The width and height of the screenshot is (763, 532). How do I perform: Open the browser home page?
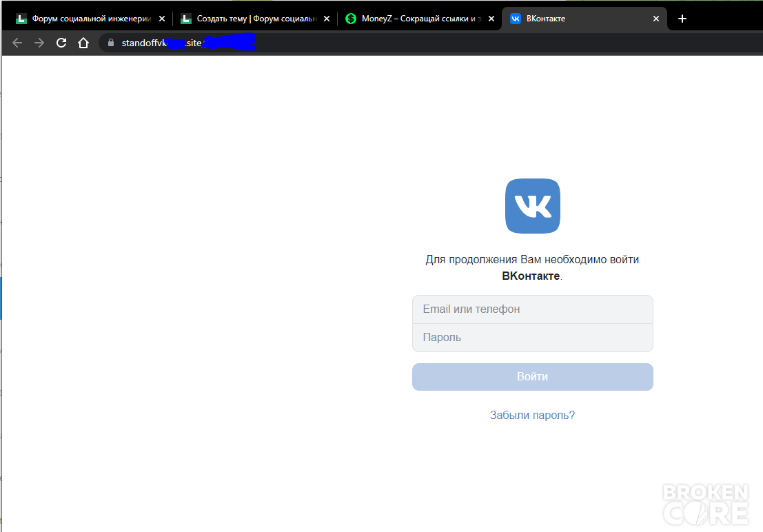coord(83,43)
